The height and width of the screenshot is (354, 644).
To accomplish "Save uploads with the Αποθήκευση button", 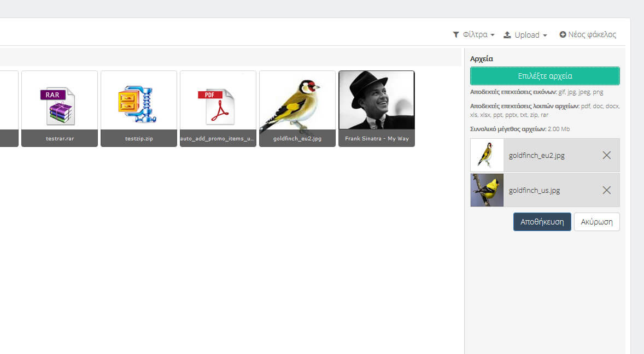I will click(542, 222).
